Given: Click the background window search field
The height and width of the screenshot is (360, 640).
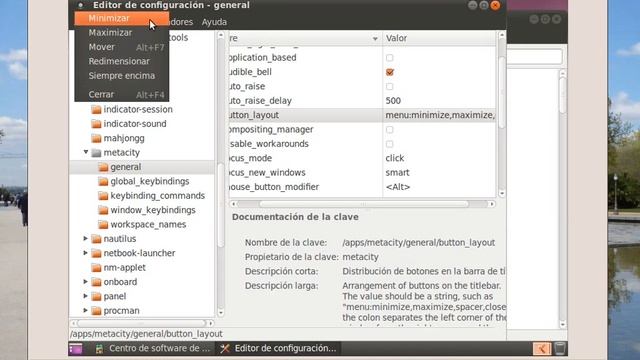Looking at the screenshot, I should coord(534,57).
